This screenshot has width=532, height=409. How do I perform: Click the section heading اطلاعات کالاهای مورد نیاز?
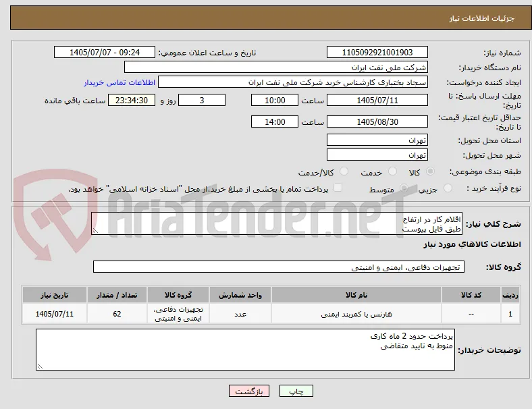tap(472, 244)
